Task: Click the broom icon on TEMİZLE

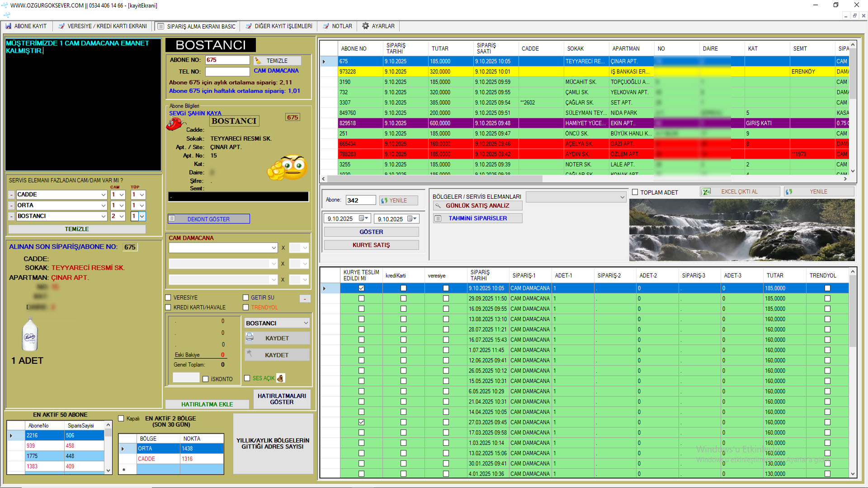Action: (x=258, y=61)
